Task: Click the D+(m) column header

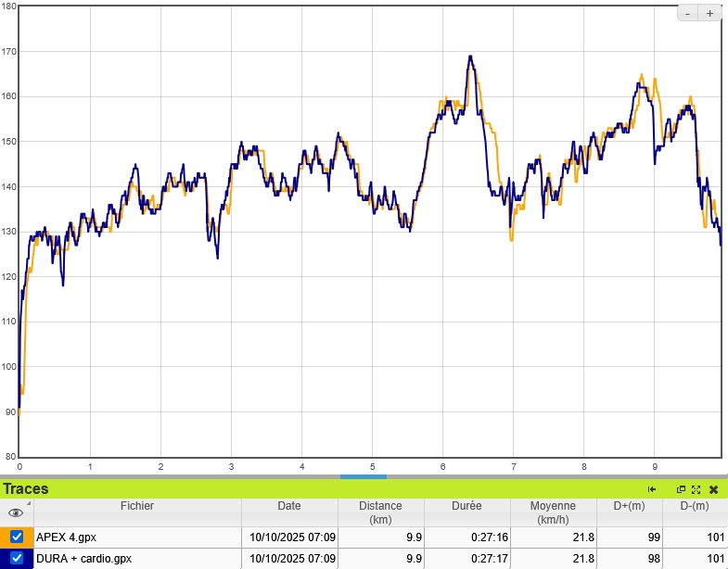Action: click(629, 507)
